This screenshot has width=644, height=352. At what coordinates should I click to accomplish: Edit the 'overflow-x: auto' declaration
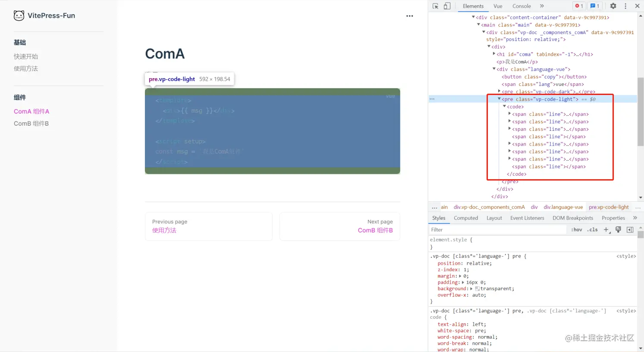[x=462, y=295]
